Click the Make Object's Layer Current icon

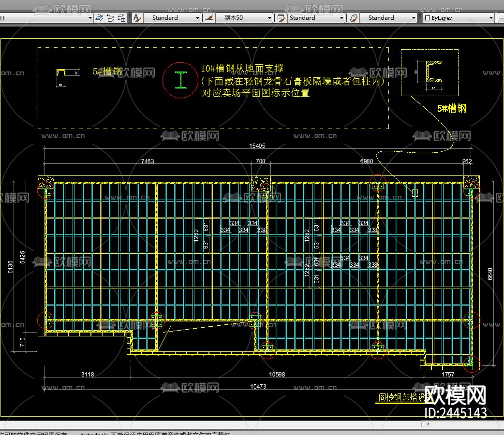tap(99, 18)
